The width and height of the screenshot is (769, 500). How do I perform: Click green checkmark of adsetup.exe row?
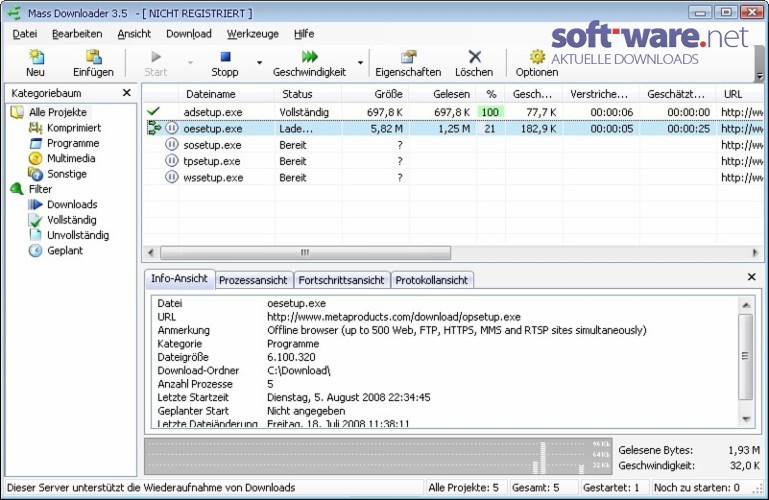pyautogui.click(x=154, y=111)
